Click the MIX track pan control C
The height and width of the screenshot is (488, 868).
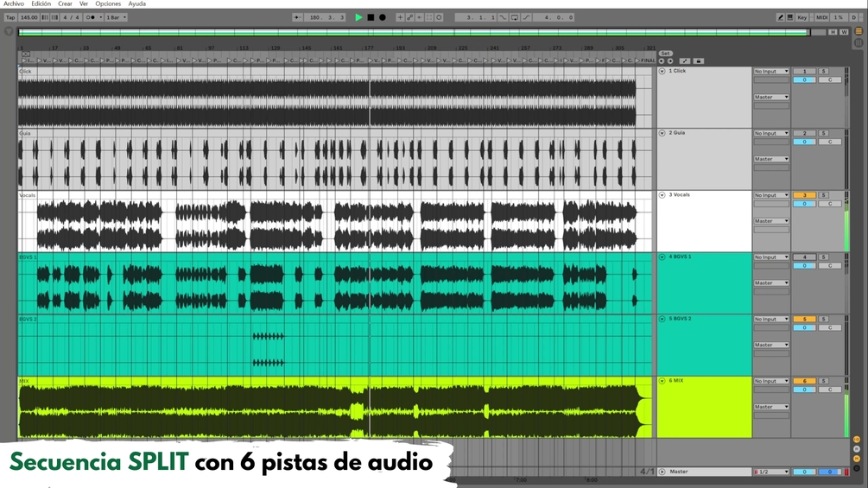pos(830,390)
